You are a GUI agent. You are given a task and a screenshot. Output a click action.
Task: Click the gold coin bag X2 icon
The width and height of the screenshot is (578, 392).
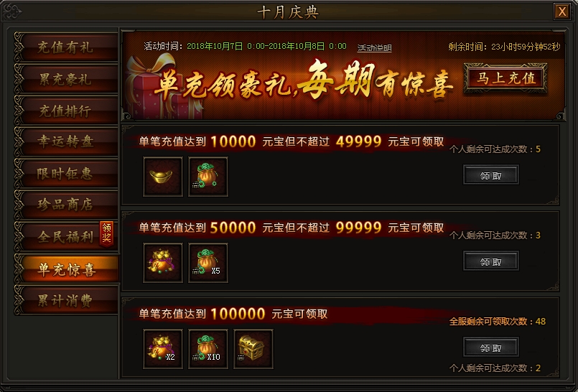pos(163,349)
